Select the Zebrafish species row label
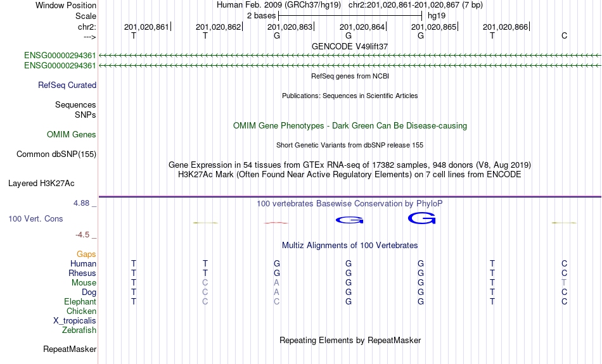602x364 pixels. 79,330
